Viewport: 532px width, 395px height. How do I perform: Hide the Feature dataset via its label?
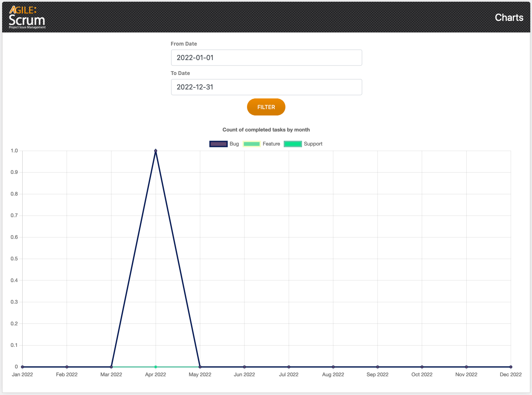(271, 144)
